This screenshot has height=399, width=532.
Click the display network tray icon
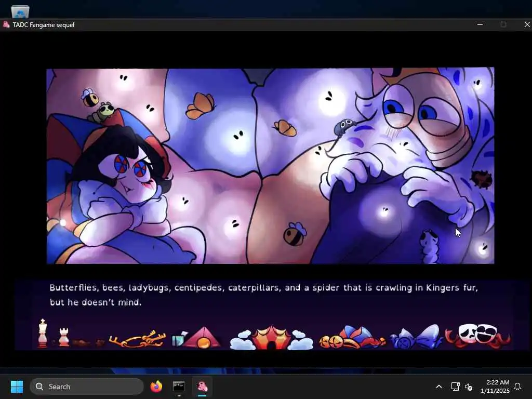pyautogui.click(x=455, y=387)
